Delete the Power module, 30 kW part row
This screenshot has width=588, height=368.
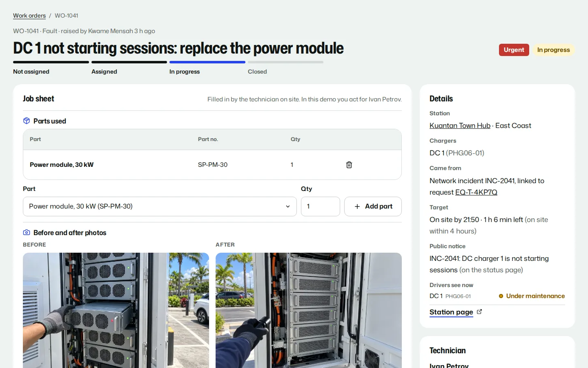point(349,165)
